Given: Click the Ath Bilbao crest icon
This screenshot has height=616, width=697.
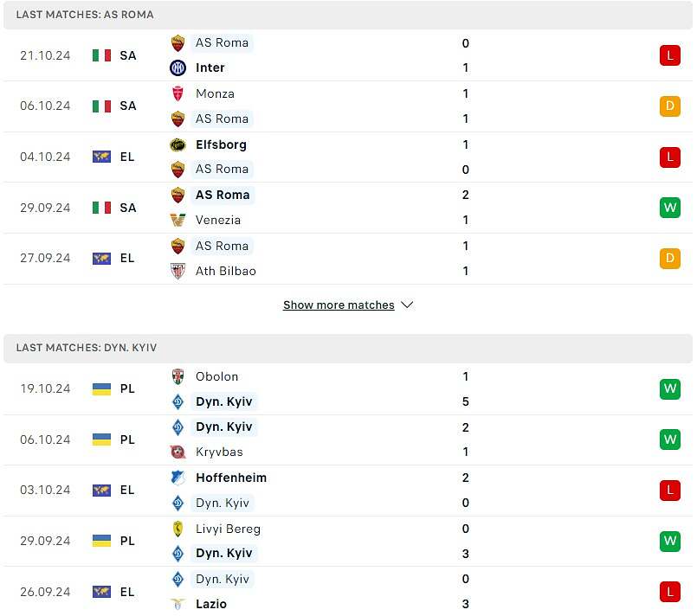Looking at the screenshot, I should pyautogui.click(x=177, y=271).
